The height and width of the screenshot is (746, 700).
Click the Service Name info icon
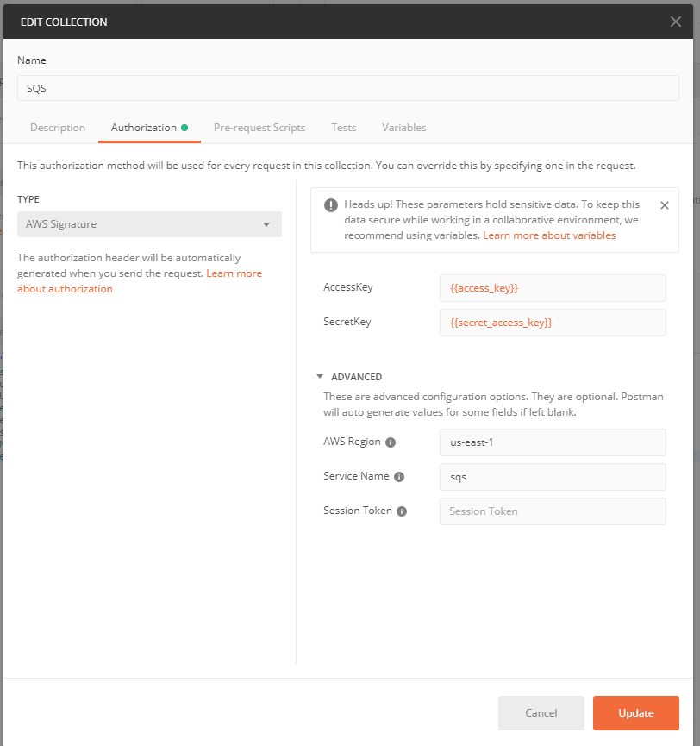[x=399, y=477]
